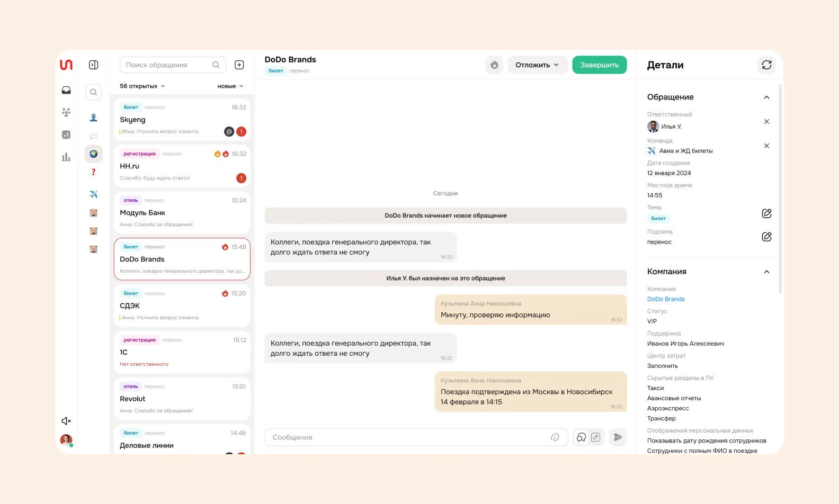Click the create new request plus icon
Viewport: 839px width, 504px height.
click(239, 65)
